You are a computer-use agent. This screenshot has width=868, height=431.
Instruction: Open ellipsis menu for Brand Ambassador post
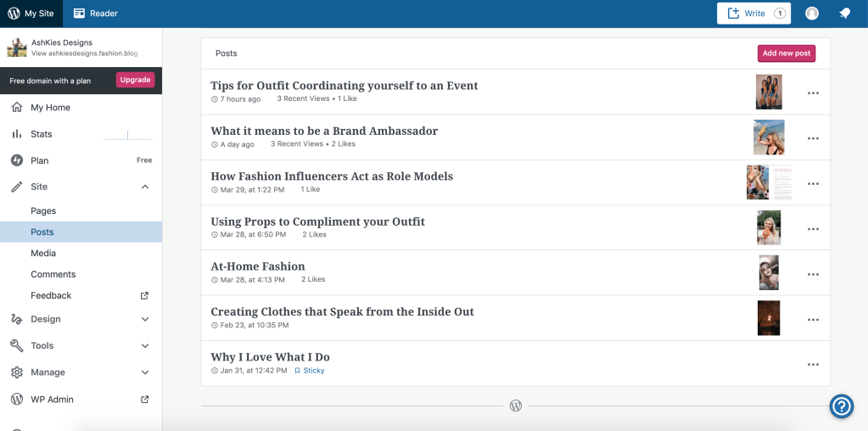click(x=813, y=138)
